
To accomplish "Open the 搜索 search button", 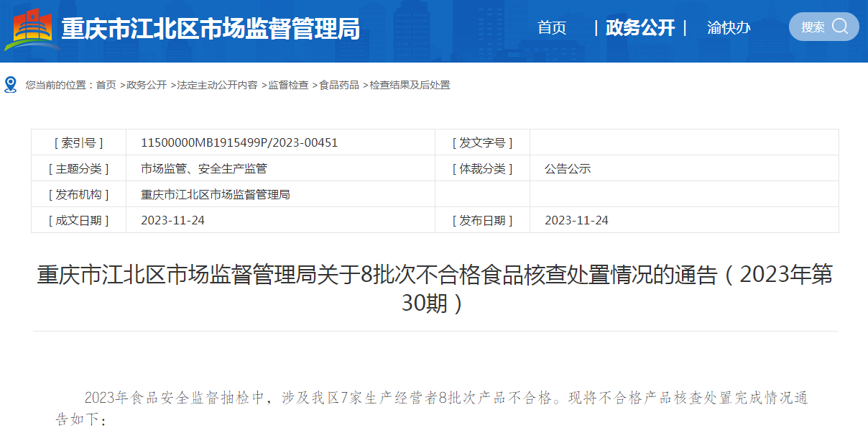I will coord(823,27).
